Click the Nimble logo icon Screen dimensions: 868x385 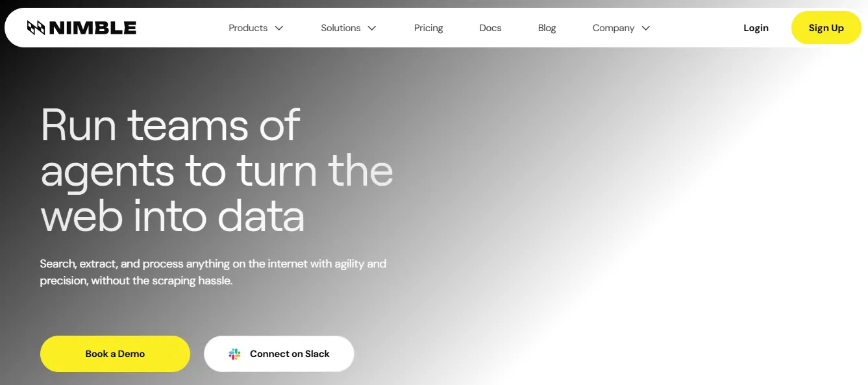[36, 28]
